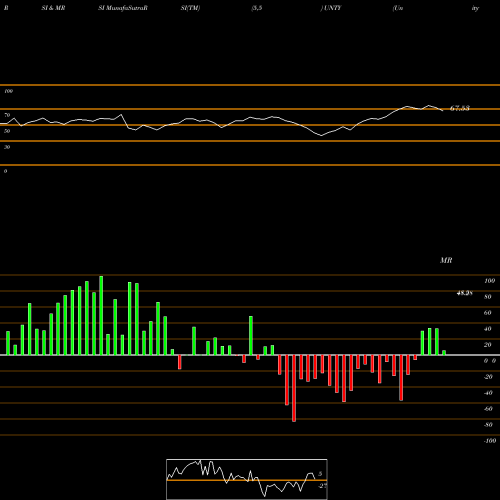Click the -40 label on MR axis
Image resolution: width=500 pixels, height=500 pixels.
coord(488,393)
